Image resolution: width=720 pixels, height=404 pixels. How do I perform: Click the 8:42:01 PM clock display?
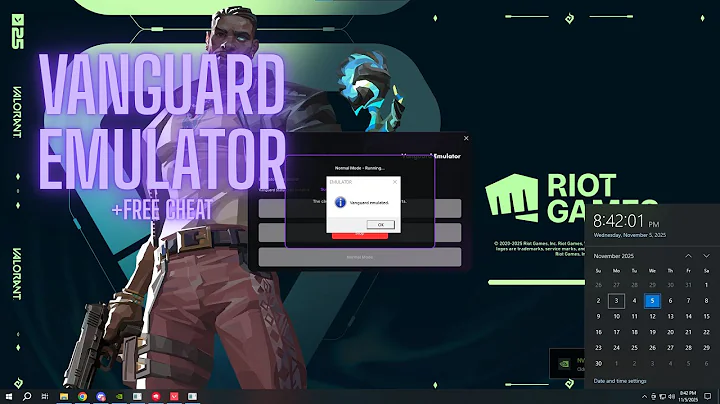[x=626, y=221]
